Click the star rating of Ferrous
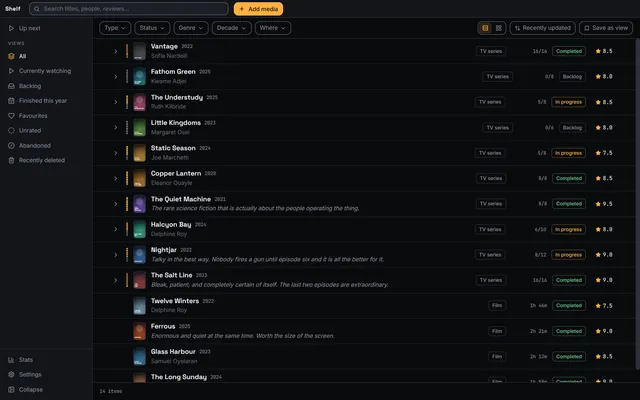 click(x=604, y=331)
